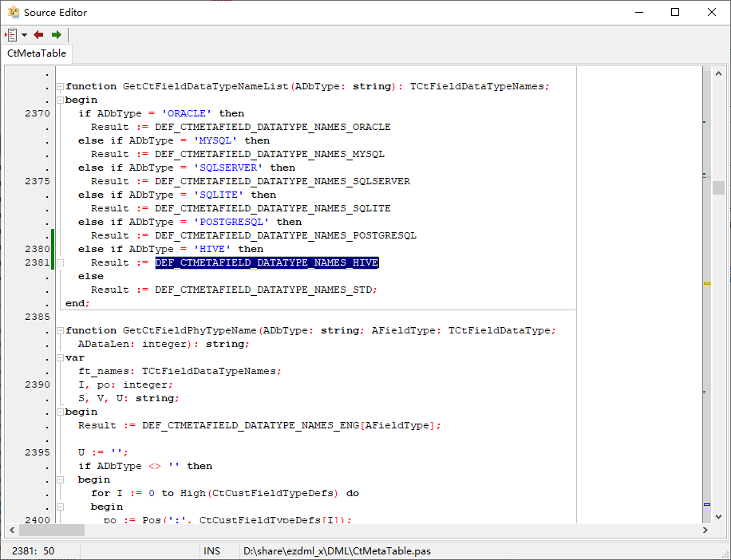Click the blue marker in the overview gutter
Viewport: 731px width, 560px height.
point(707,505)
